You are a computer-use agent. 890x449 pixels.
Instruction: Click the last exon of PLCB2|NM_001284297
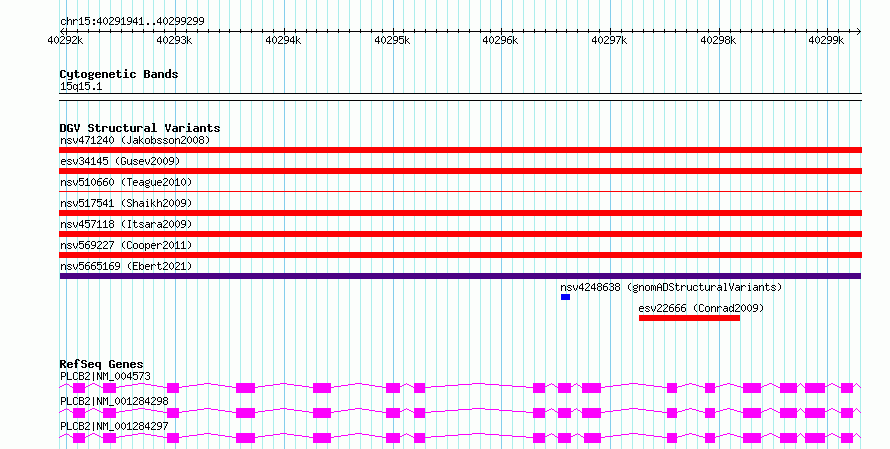point(847,438)
